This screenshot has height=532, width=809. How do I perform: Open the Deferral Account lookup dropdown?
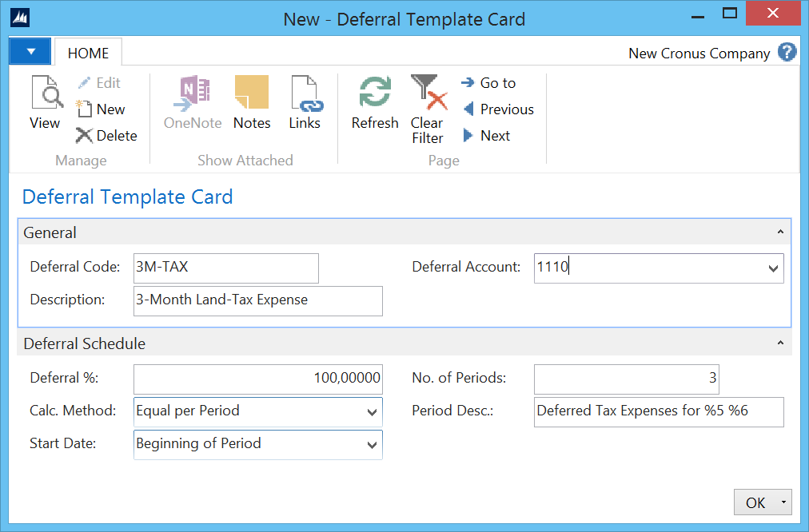pos(773,268)
